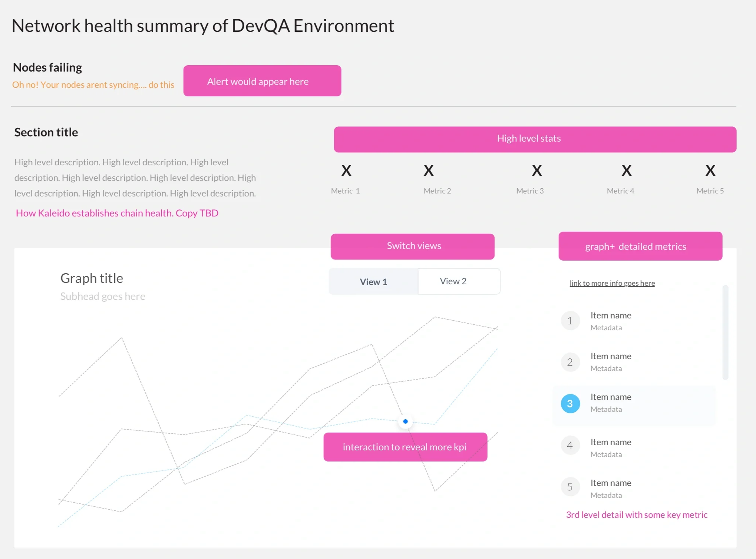Click the X value above Metric 3

(x=537, y=171)
